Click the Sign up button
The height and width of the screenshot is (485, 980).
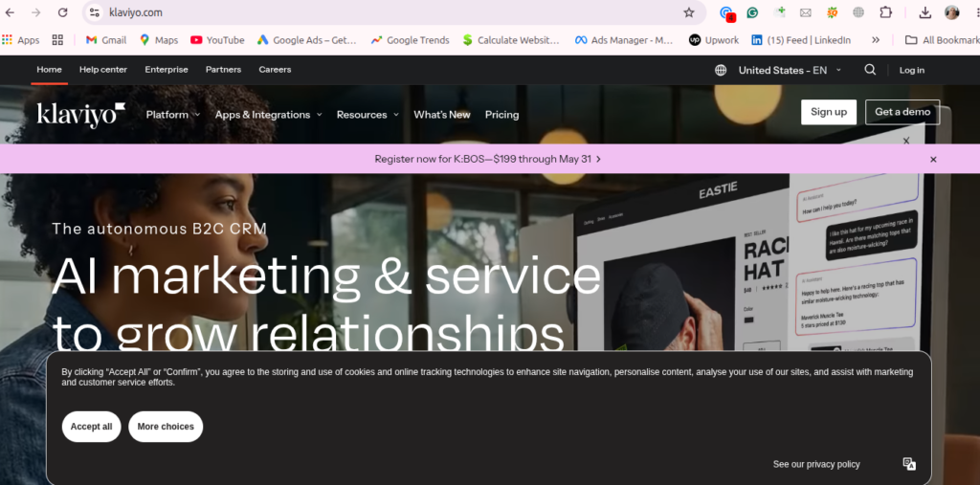[x=829, y=112]
